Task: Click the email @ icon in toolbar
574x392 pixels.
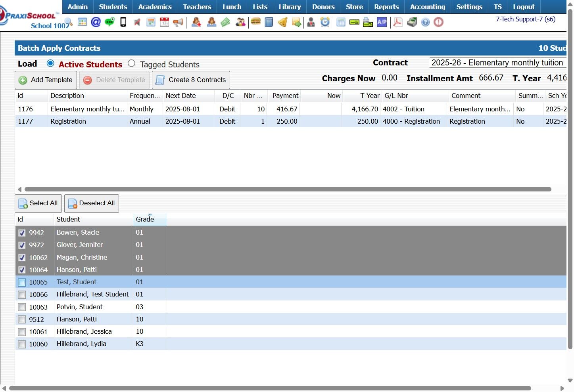Action: tap(96, 22)
